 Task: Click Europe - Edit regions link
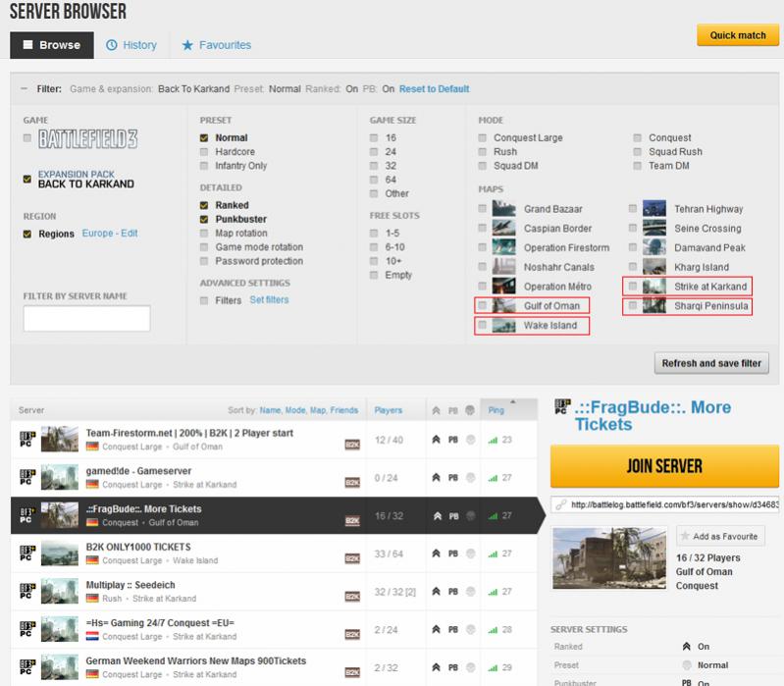coord(110,234)
